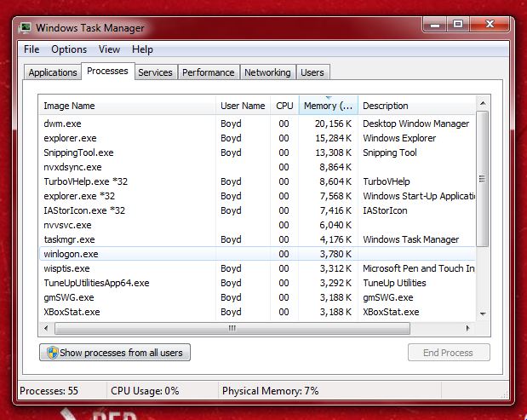Click the 20,156 K memory value
The image size is (527, 420).
coord(333,124)
